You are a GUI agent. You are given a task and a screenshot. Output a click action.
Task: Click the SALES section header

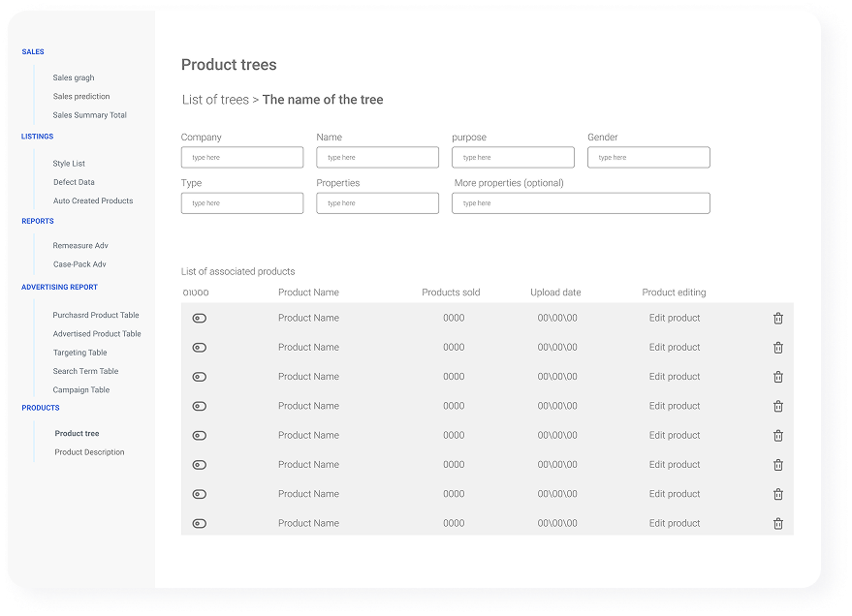pyautogui.click(x=33, y=51)
